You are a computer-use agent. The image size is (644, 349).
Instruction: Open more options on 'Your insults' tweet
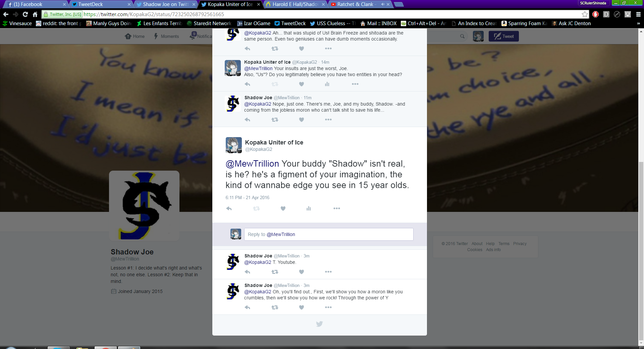(355, 84)
